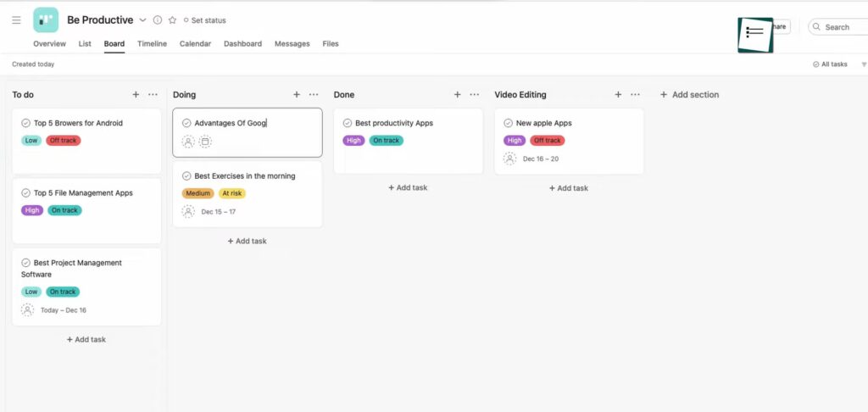Click the Be Productive project icon
The width and height of the screenshot is (868, 412).
[x=46, y=19]
